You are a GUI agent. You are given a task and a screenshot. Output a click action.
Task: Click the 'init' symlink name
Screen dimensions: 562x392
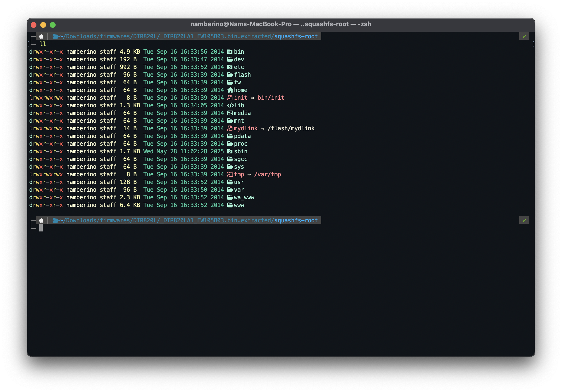tap(241, 98)
